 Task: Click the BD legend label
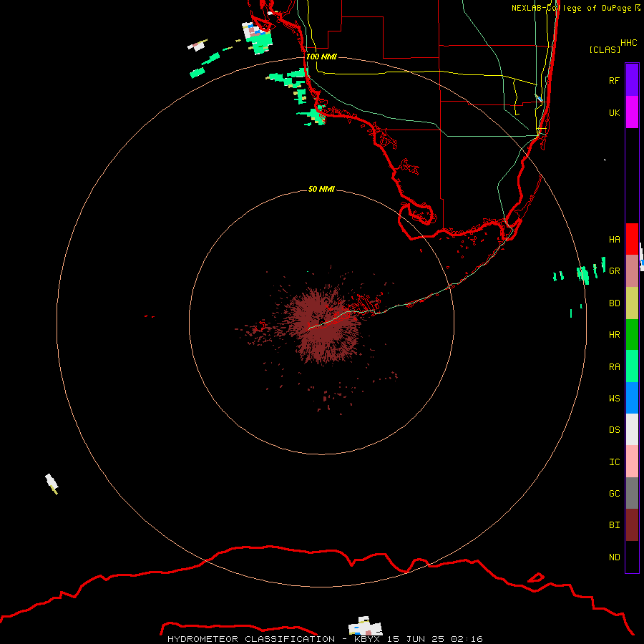pyautogui.click(x=614, y=303)
